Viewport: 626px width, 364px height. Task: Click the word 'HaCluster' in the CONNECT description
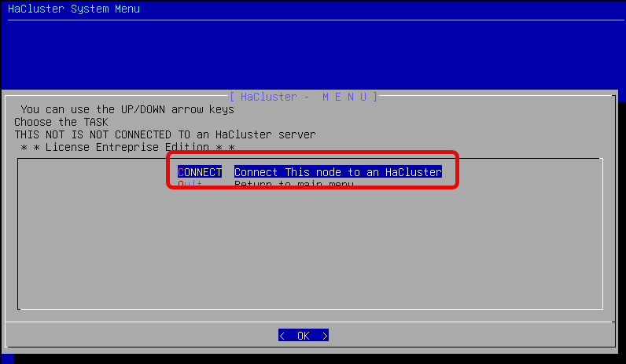[414, 171]
